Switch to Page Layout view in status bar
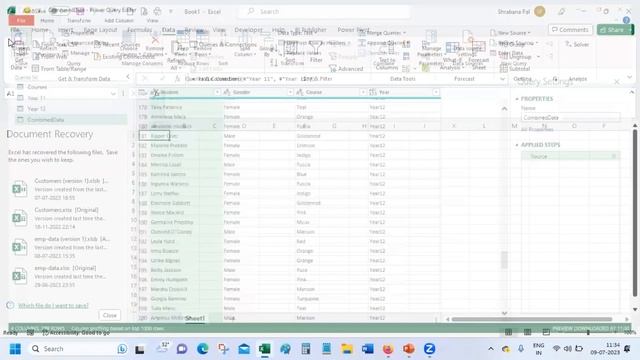 tap(527, 332)
